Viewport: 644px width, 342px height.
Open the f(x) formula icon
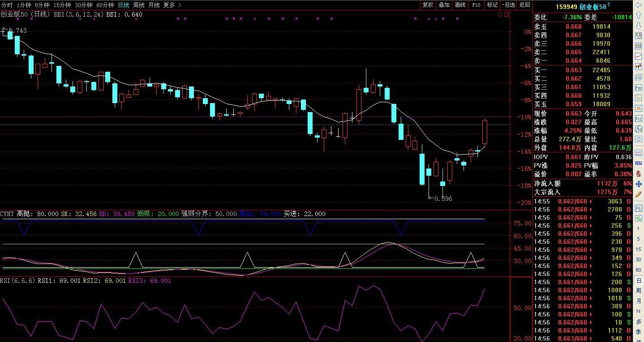point(639,129)
